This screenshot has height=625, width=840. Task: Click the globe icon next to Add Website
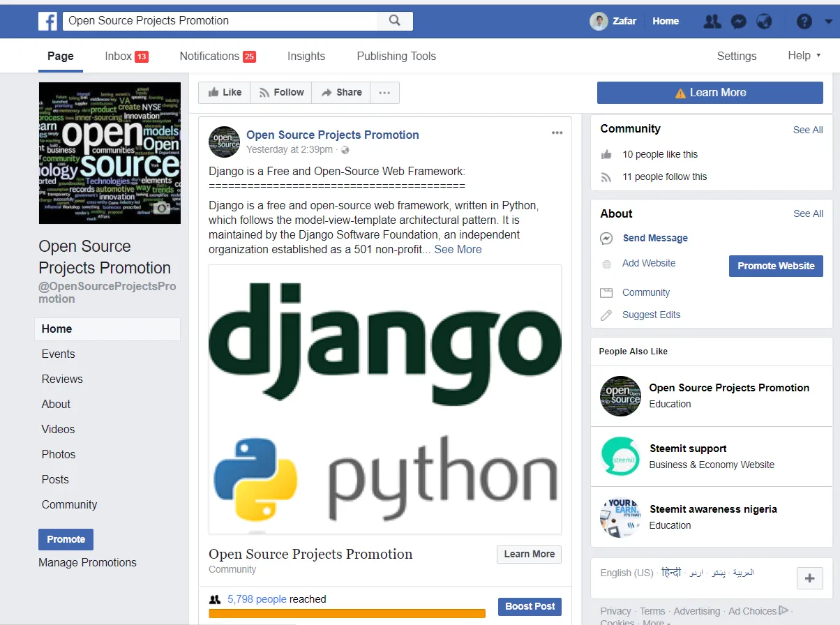pyautogui.click(x=606, y=264)
